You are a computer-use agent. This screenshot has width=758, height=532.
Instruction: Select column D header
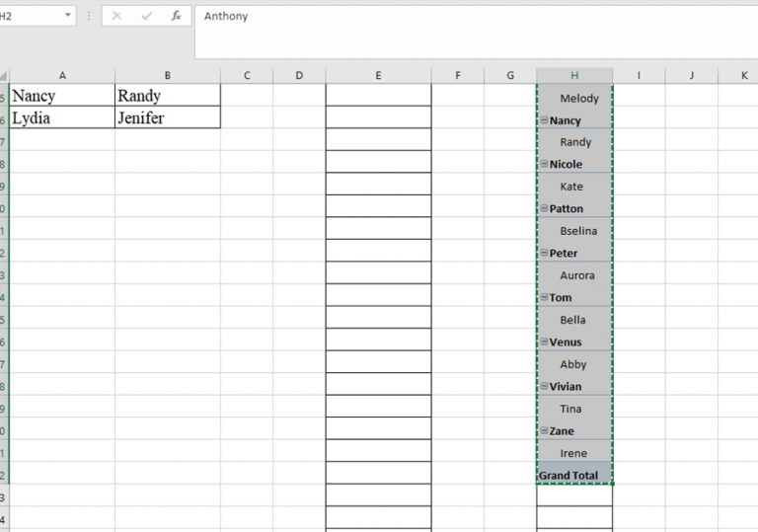point(299,75)
